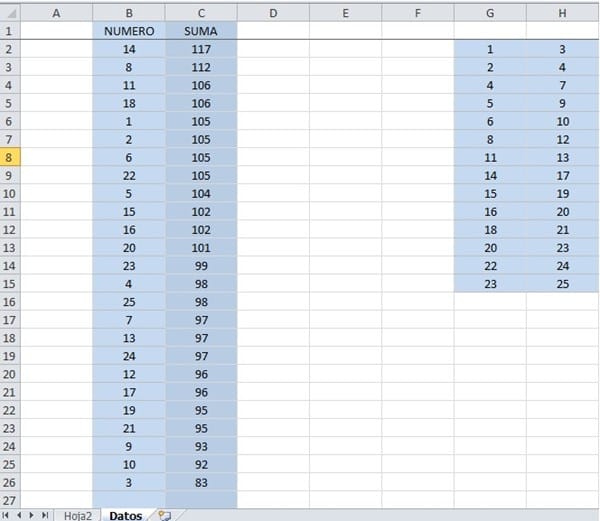Viewport: 600px width, 521px height.
Task: Select column E header
Action: coord(346,13)
